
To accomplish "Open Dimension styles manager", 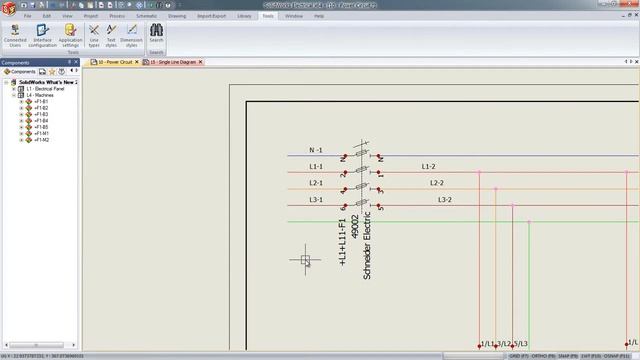I will click(x=131, y=35).
